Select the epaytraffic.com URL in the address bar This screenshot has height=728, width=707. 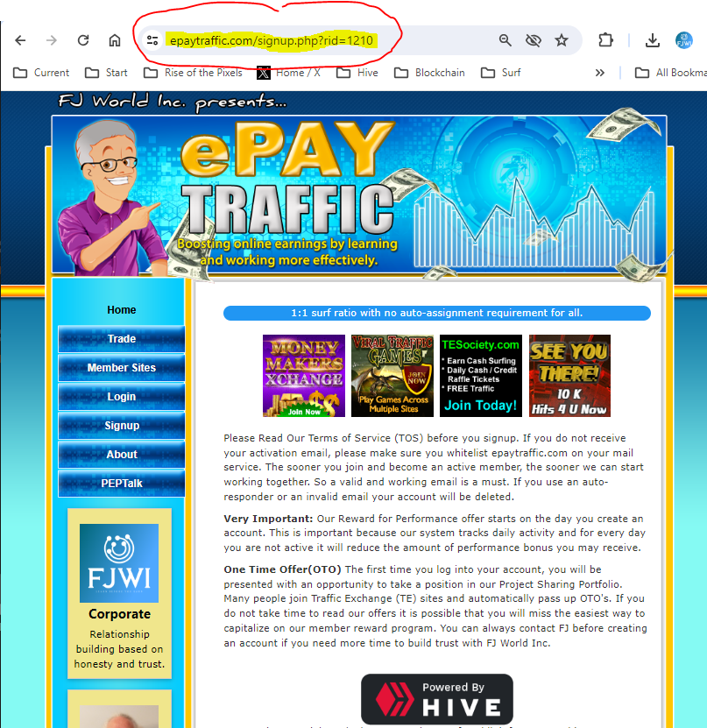click(272, 40)
